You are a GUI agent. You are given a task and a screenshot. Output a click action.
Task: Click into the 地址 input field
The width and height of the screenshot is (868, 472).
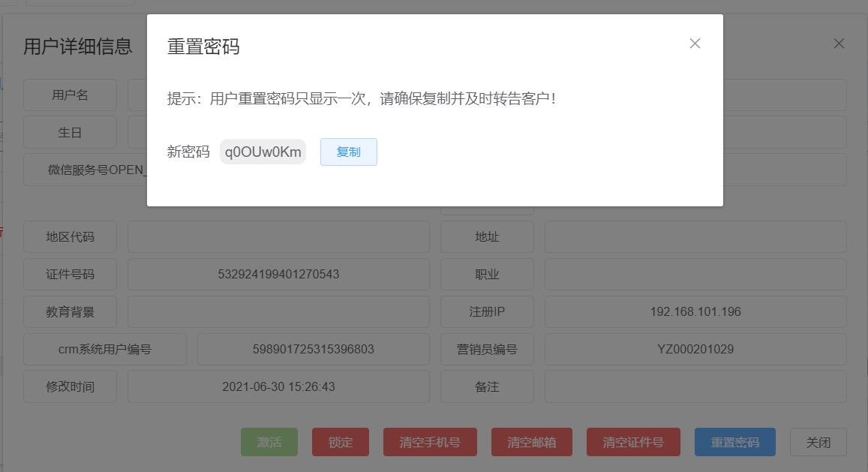[695, 237]
